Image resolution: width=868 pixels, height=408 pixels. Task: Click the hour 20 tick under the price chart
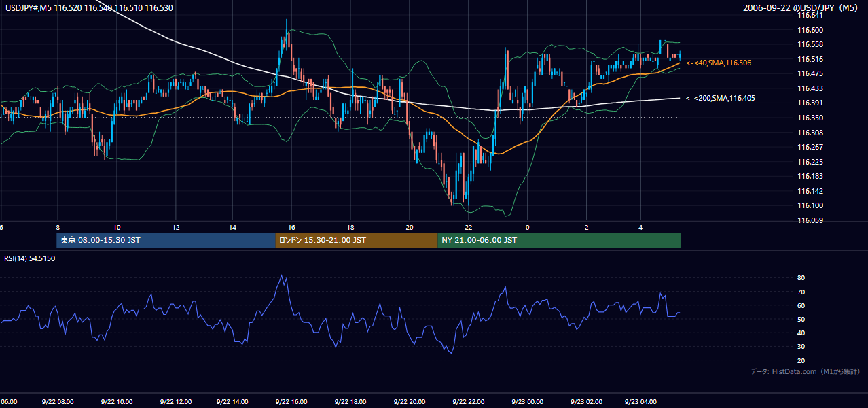[x=409, y=227]
